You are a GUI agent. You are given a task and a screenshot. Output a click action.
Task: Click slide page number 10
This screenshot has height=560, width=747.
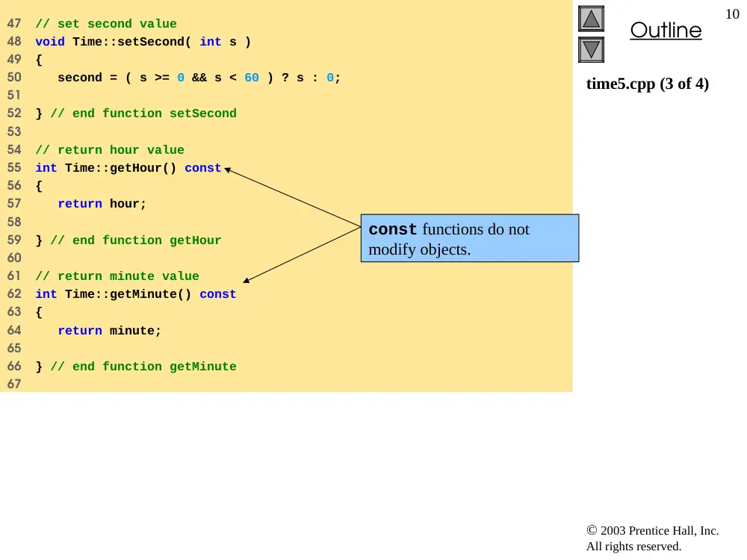click(732, 14)
